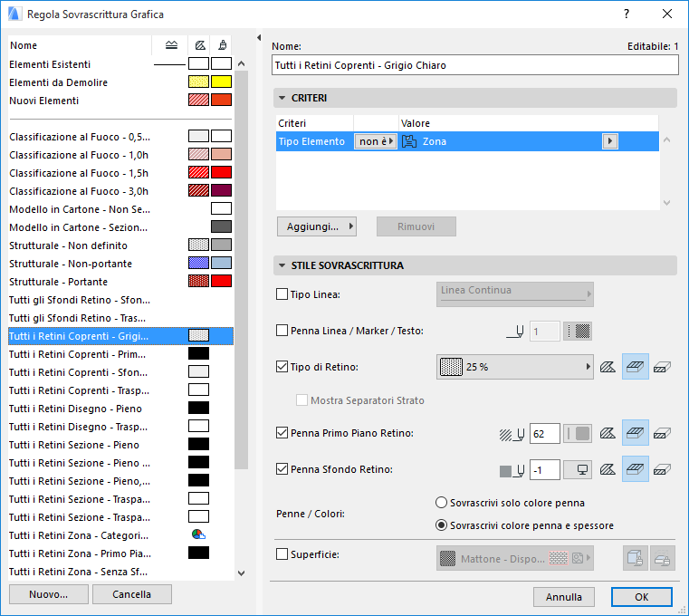The width and height of the screenshot is (689, 616).
Task: Click pie chart icon of Retini Zona Categori row
Action: click(x=198, y=534)
